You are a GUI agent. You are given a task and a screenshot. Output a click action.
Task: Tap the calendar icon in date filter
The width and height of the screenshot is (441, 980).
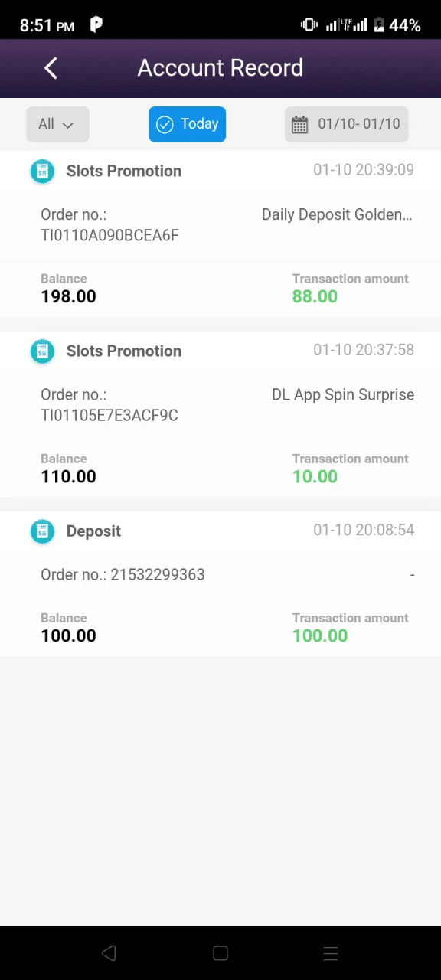click(x=300, y=124)
